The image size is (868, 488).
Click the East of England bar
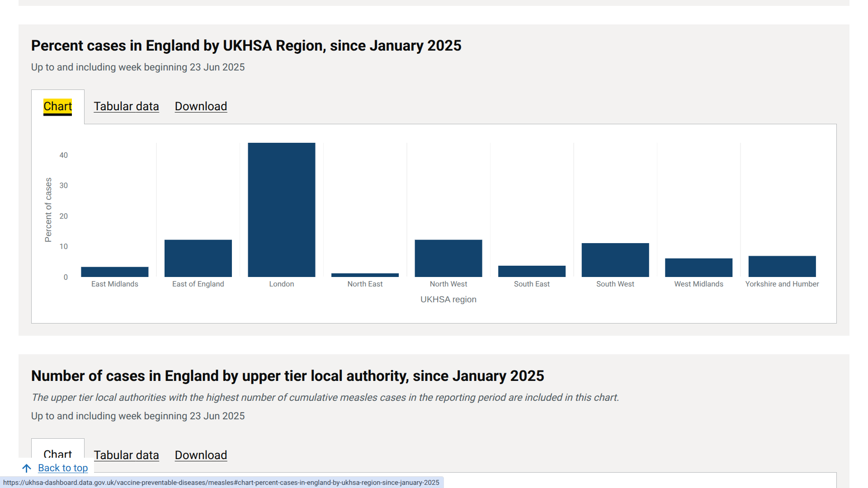(x=198, y=258)
